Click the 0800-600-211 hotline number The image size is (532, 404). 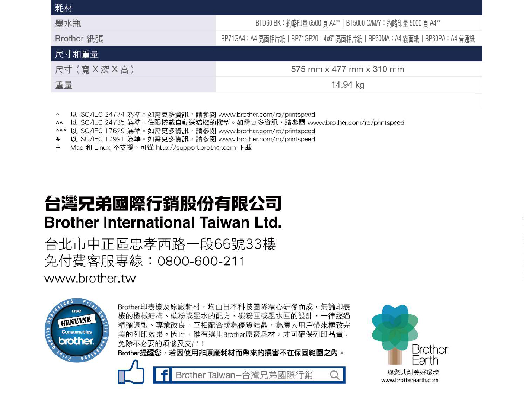pyautogui.click(x=201, y=261)
